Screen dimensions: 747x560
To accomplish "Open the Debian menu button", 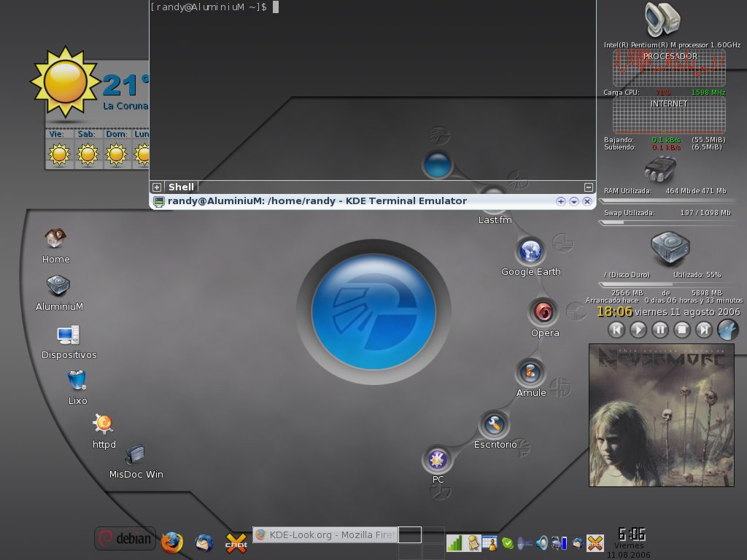I will coord(125,539).
